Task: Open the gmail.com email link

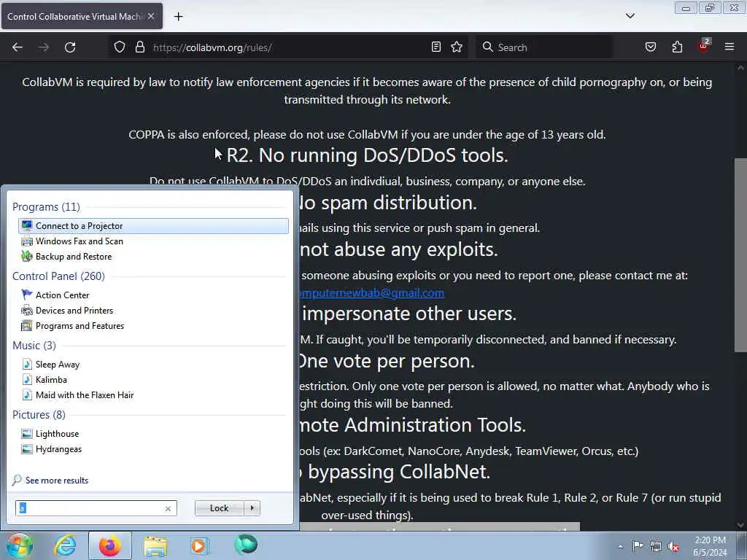Action: pyautogui.click(x=371, y=293)
